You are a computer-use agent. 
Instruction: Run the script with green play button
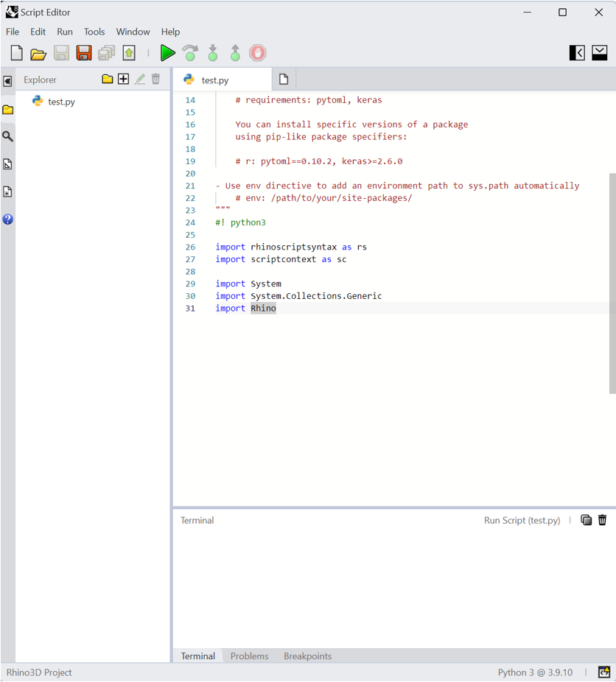(x=168, y=53)
